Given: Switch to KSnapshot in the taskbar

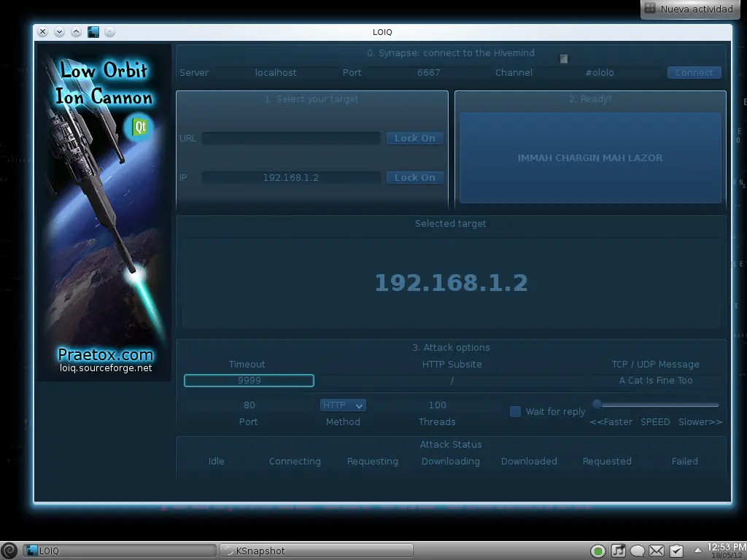Looking at the screenshot, I should [316, 551].
